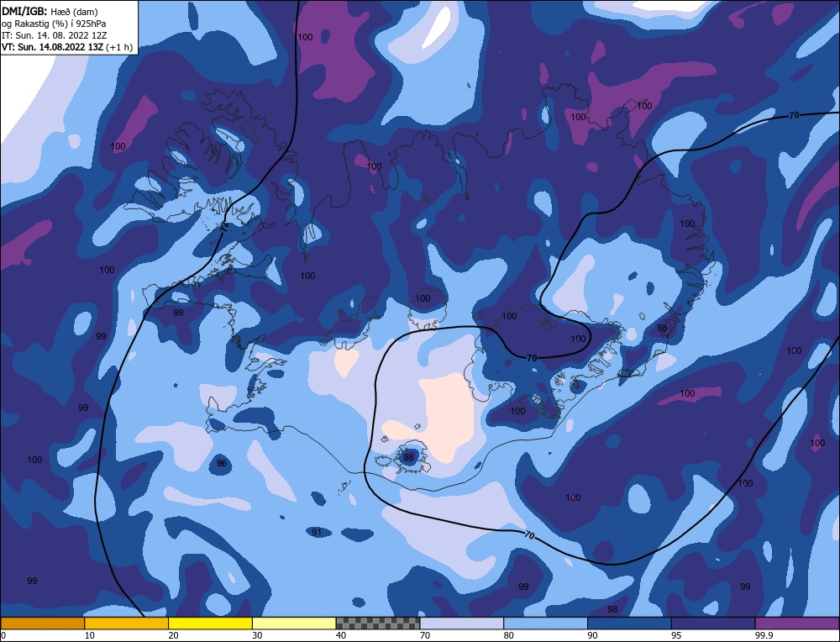Click the '99.9' legend tick label
Viewport: 840px width, 642px height.
[x=764, y=635]
